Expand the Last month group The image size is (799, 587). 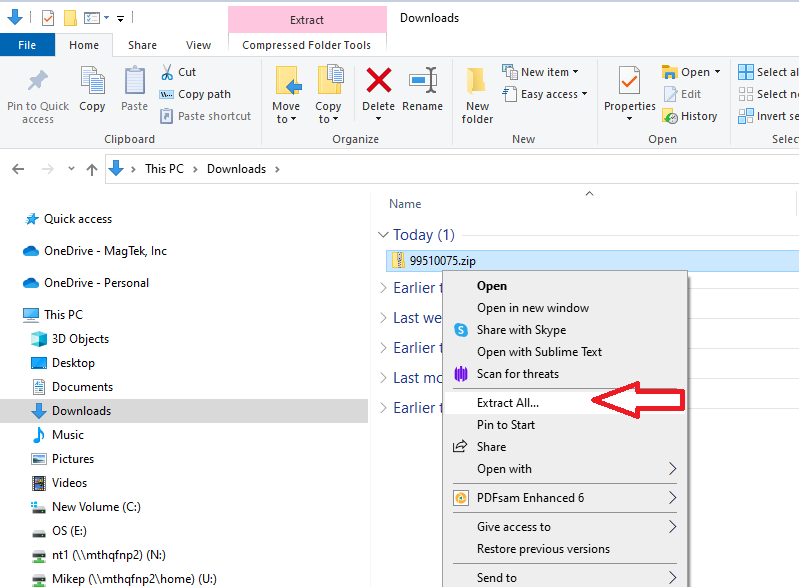(x=383, y=378)
